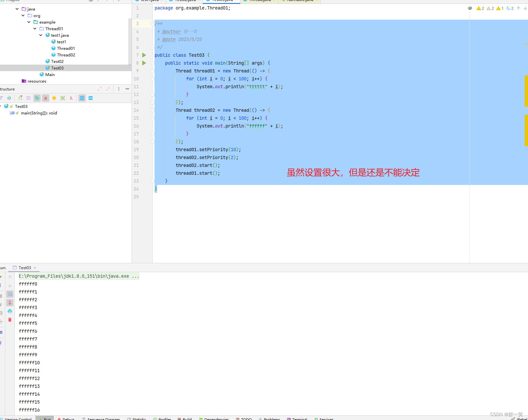Collapse the example package
The width and height of the screenshot is (528, 420).
(x=29, y=22)
